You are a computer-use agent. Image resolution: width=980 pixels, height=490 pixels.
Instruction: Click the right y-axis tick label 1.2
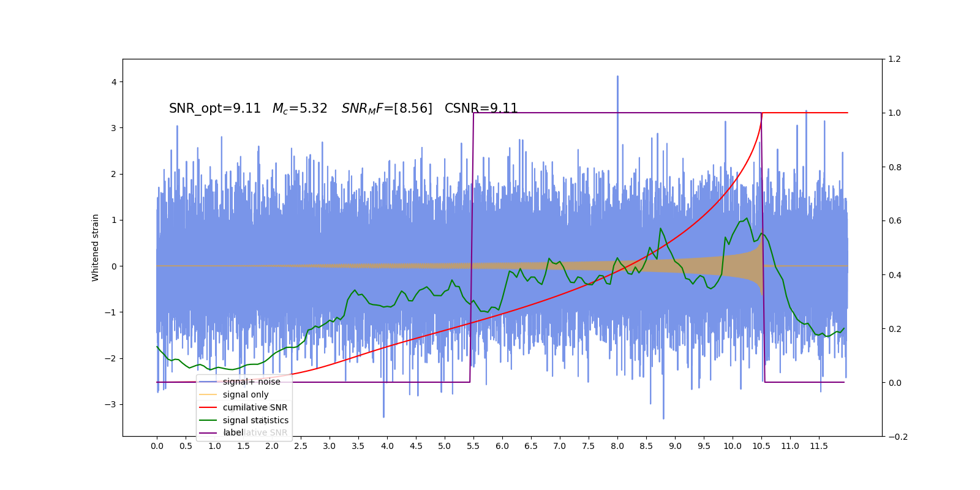894,59
